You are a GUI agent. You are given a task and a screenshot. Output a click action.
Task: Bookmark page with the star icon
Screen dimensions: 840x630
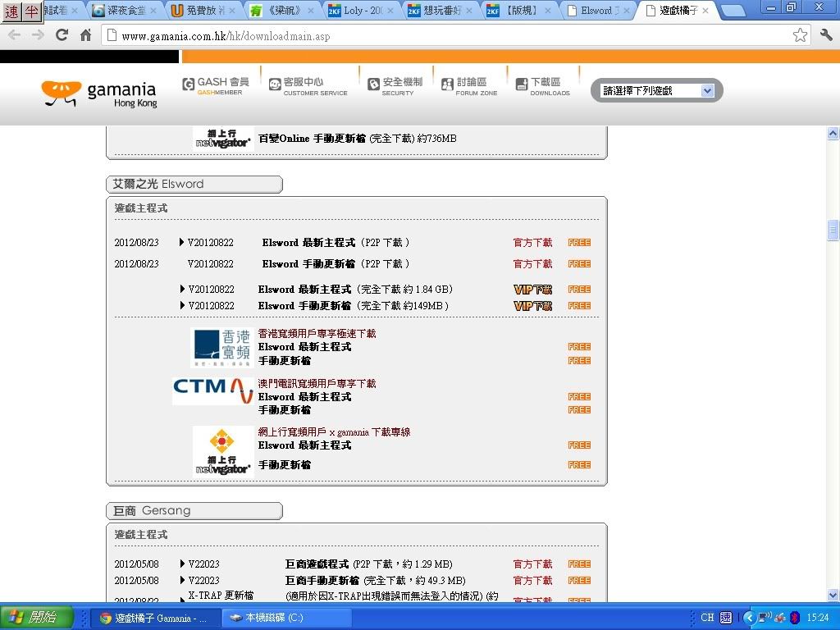pos(800,35)
